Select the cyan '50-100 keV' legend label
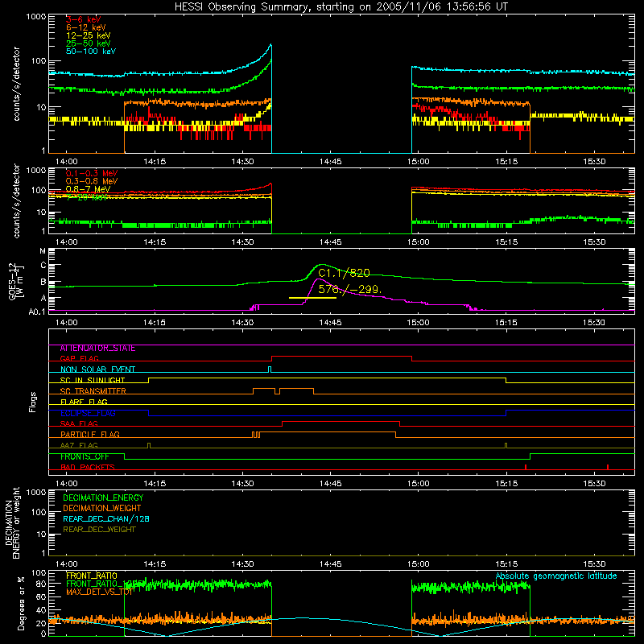This screenshot has height=644, width=644. 91,52
